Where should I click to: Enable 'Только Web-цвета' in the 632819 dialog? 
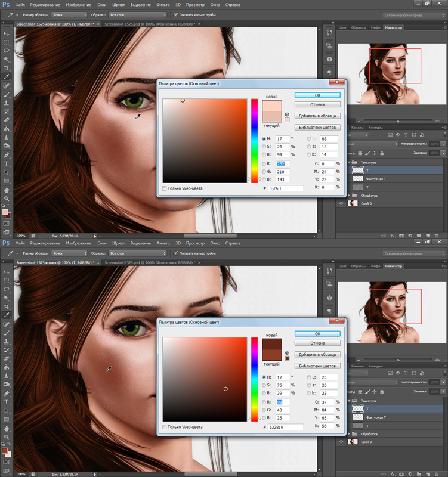[165, 427]
